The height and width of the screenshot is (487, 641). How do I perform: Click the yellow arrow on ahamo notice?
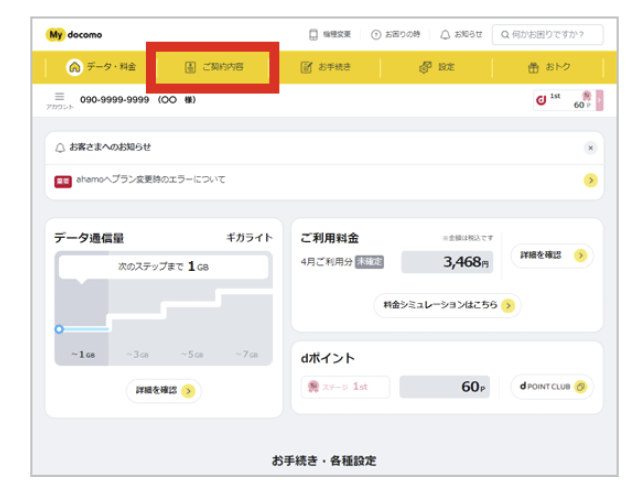pos(590,180)
